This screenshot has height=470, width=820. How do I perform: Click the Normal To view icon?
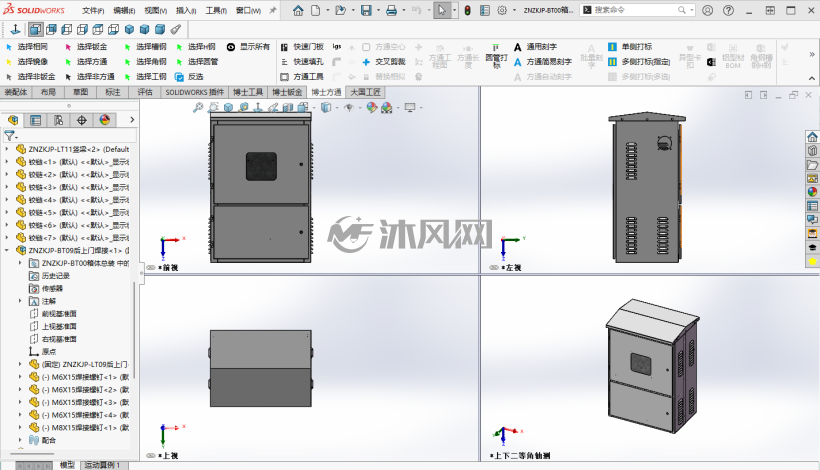(16, 29)
